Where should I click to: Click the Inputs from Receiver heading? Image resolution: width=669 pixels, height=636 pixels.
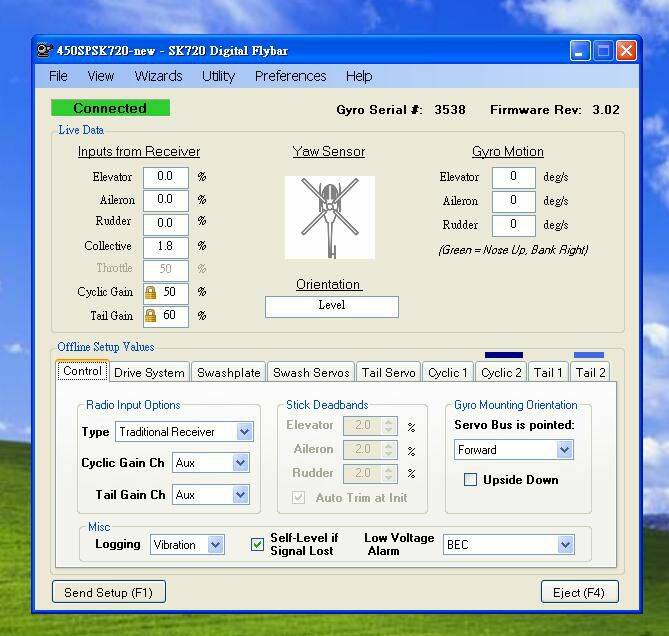click(x=139, y=151)
